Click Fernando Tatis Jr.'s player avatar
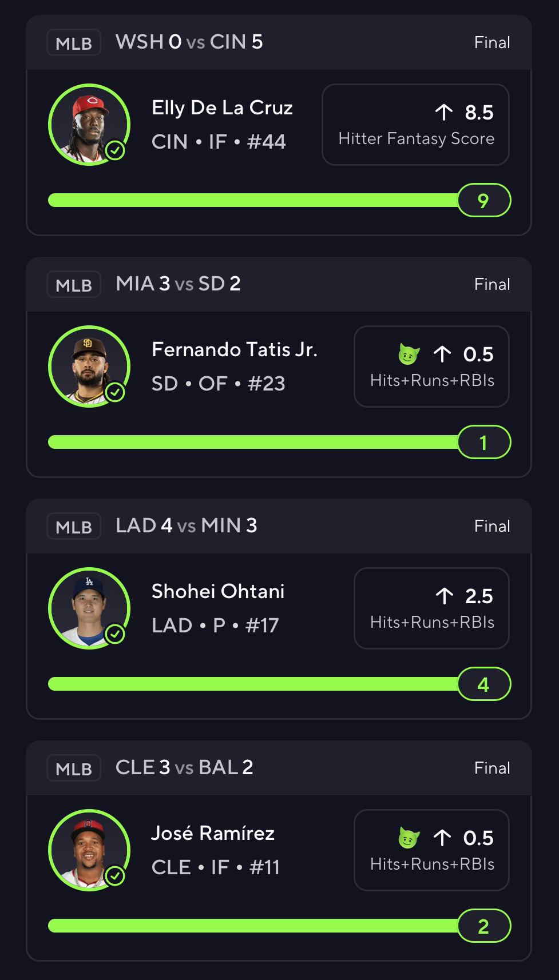559x980 pixels. point(89,366)
